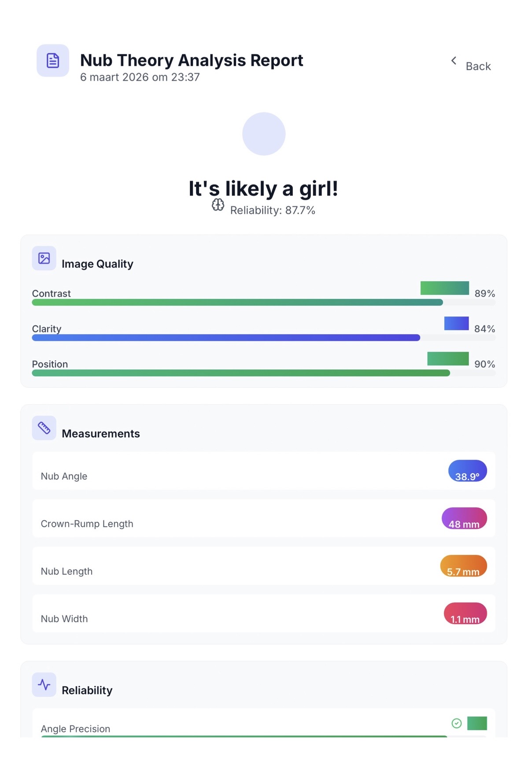Go back using the Back button
Screen dimensions: 532x759
478,66
